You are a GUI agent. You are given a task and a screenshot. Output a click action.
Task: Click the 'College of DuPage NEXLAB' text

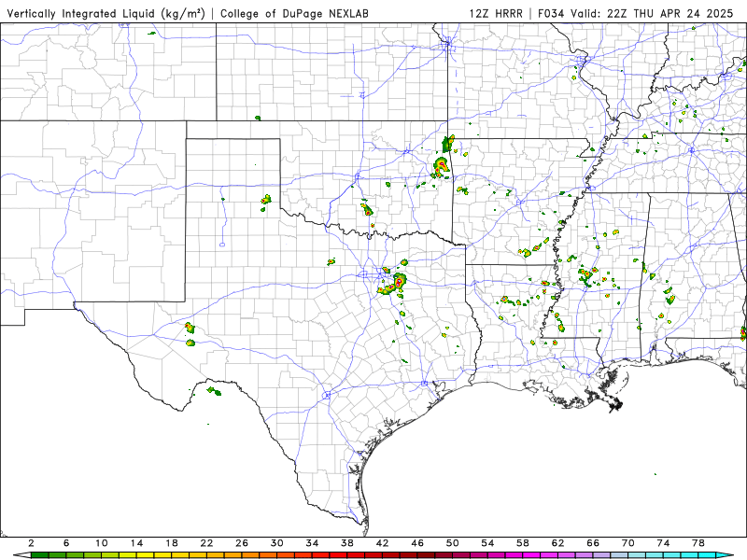(294, 13)
